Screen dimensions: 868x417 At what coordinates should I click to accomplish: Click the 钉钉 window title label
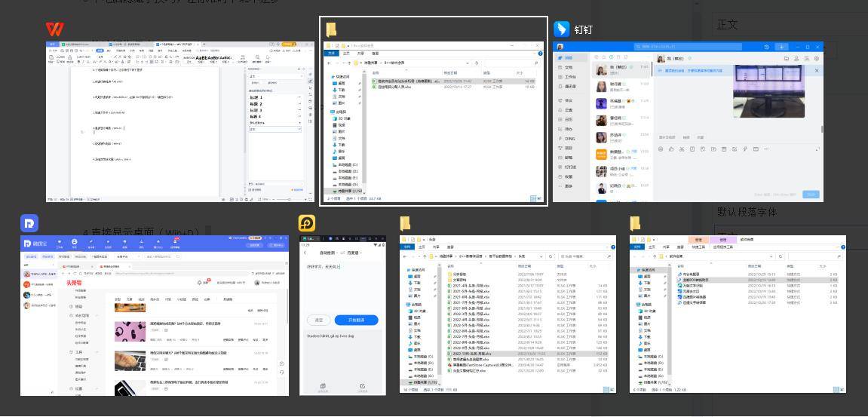pos(584,29)
